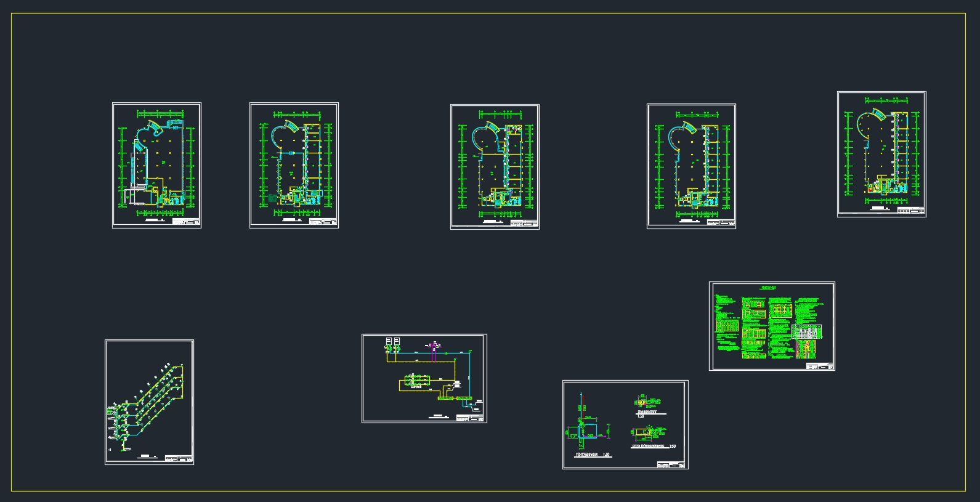Select the detail drawings sheet with 1:50 labels

(625, 424)
